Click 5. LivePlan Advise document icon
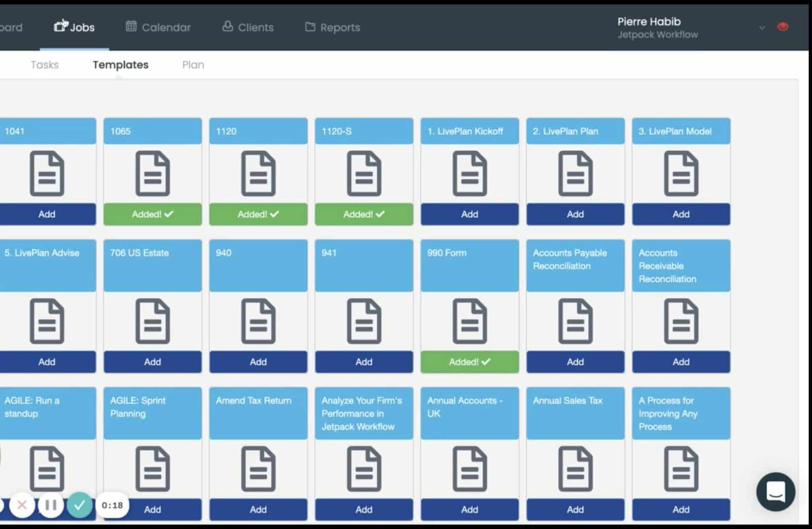 [x=47, y=321]
